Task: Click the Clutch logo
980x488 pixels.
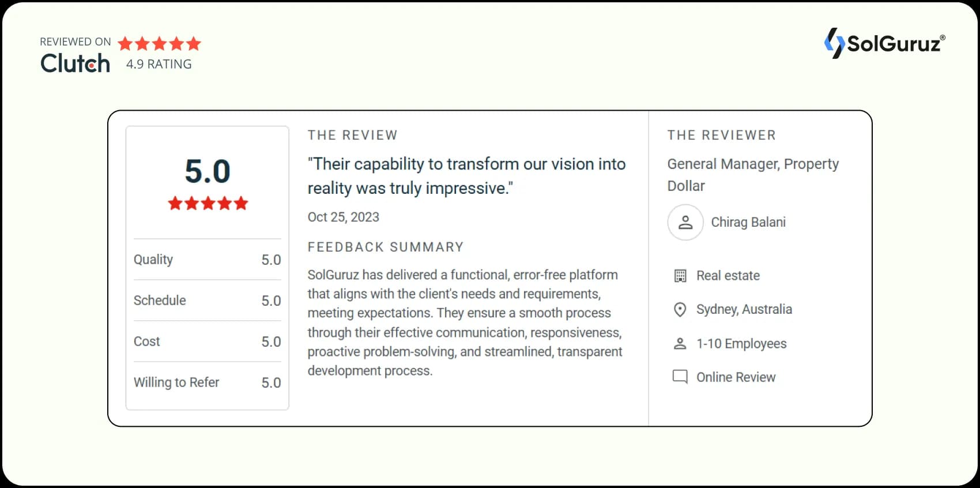Action: click(x=75, y=63)
